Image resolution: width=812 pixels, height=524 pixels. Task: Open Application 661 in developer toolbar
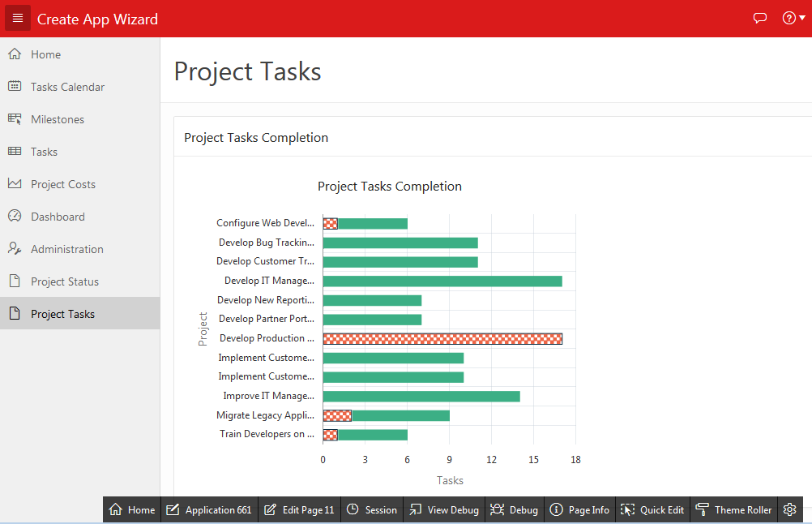pyautogui.click(x=209, y=509)
